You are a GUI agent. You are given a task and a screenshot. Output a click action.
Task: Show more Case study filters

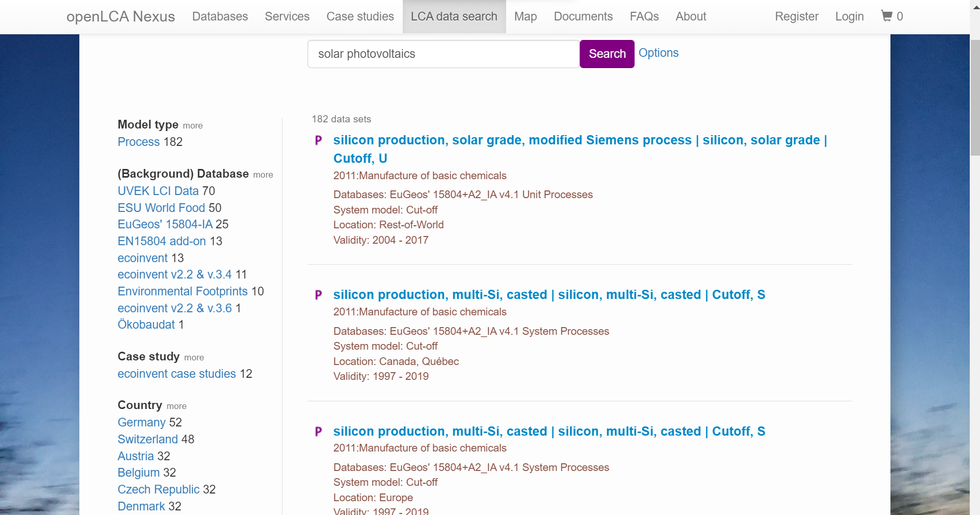point(193,358)
